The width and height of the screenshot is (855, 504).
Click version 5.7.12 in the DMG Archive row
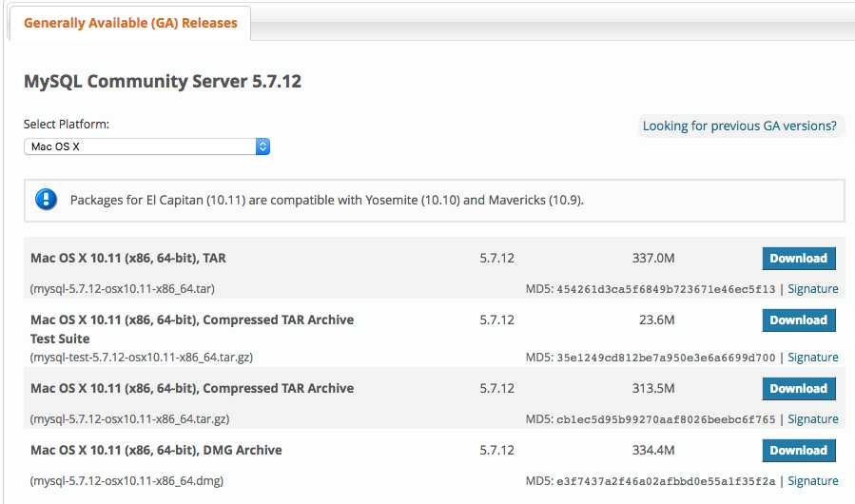pyautogui.click(x=496, y=450)
